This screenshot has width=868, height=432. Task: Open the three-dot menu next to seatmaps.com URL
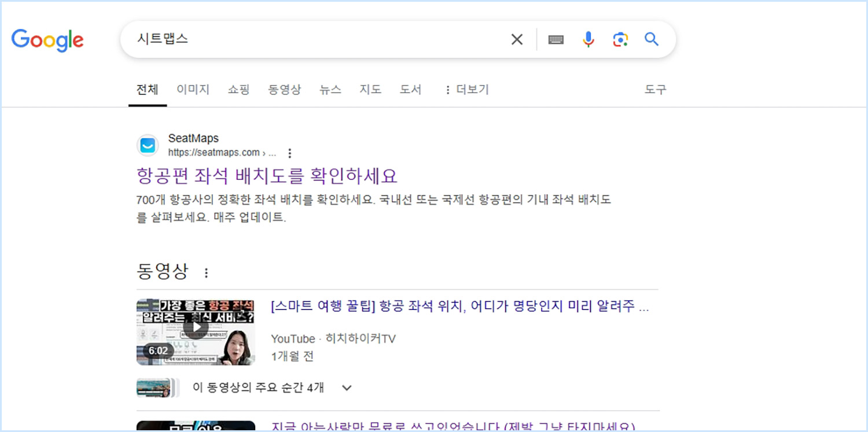click(x=290, y=153)
